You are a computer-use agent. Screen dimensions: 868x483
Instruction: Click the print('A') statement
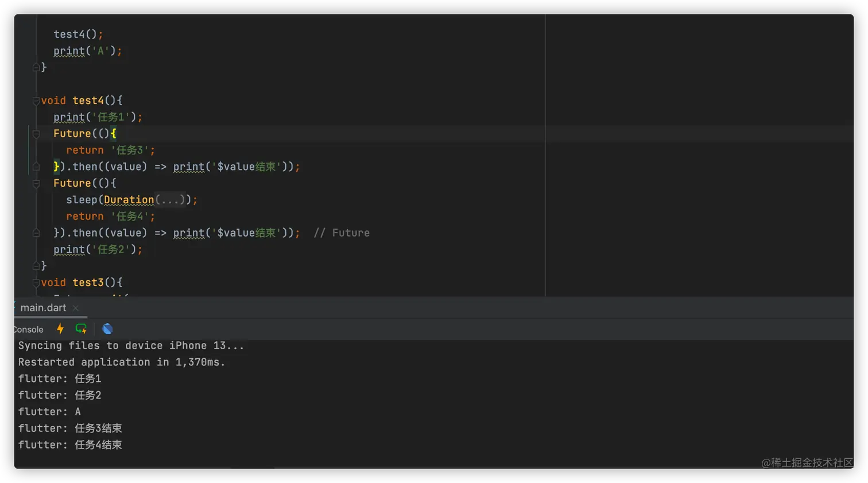(x=88, y=51)
